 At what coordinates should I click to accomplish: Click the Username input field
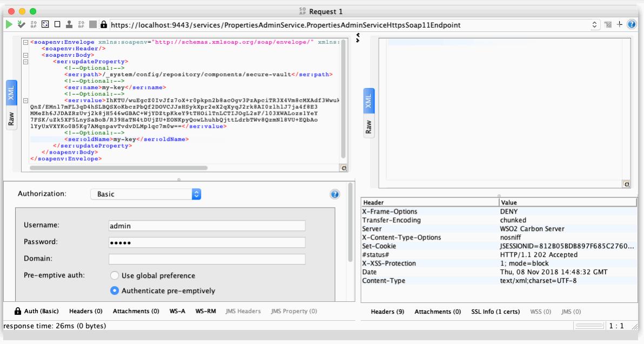point(207,226)
